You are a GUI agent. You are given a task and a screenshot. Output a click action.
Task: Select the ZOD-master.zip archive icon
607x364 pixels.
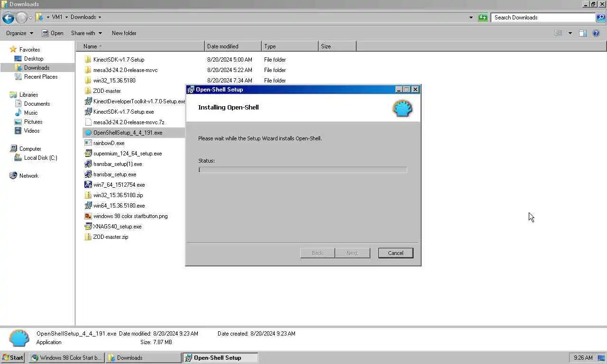click(x=88, y=237)
